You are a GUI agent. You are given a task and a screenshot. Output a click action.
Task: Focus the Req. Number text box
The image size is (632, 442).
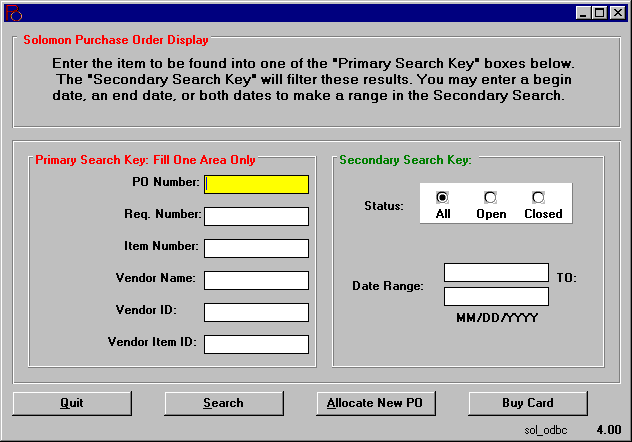point(257,216)
